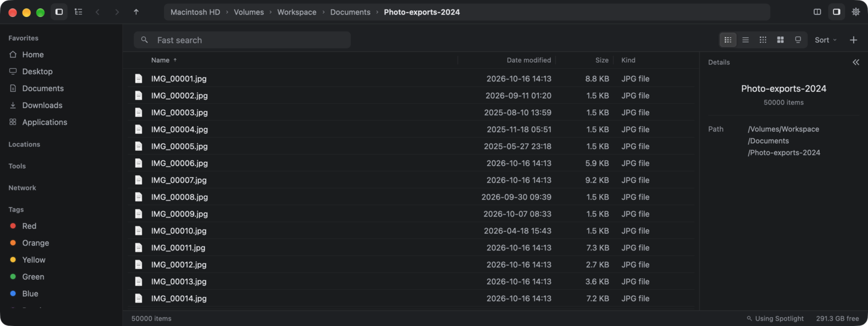Toggle the folder tree view icon
The height and width of the screenshot is (326, 868).
78,12
